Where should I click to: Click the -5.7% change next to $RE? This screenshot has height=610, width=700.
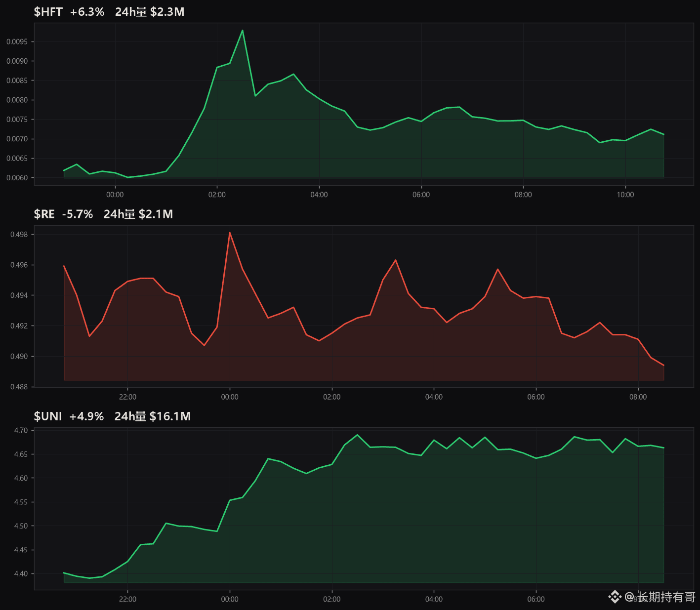click(78, 214)
